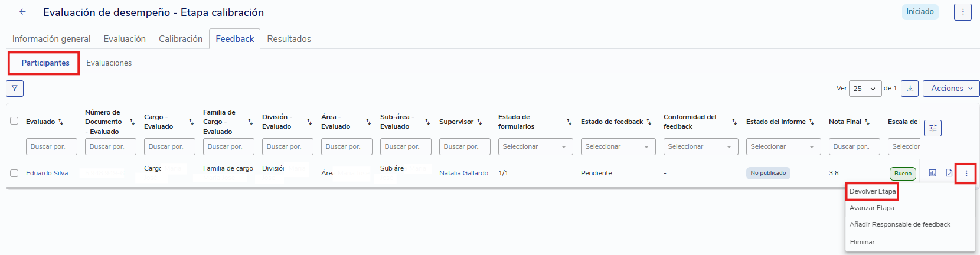Open the filter funnel icon
980x255 pixels.
[x=15, y=89]
